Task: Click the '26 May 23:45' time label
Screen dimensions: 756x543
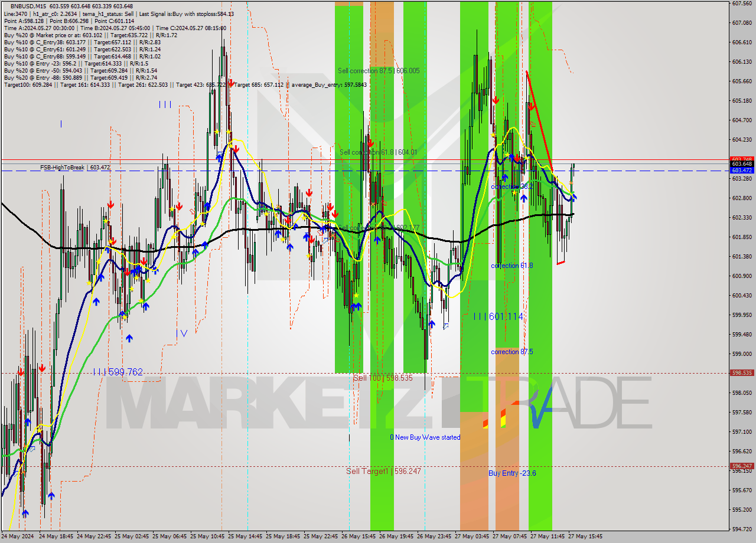Action: (x=434, y=537)
